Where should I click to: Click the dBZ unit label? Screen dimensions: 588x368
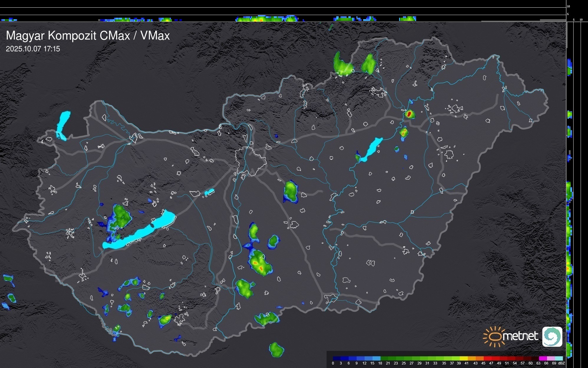pyautogui.click(x=561, y=363)
